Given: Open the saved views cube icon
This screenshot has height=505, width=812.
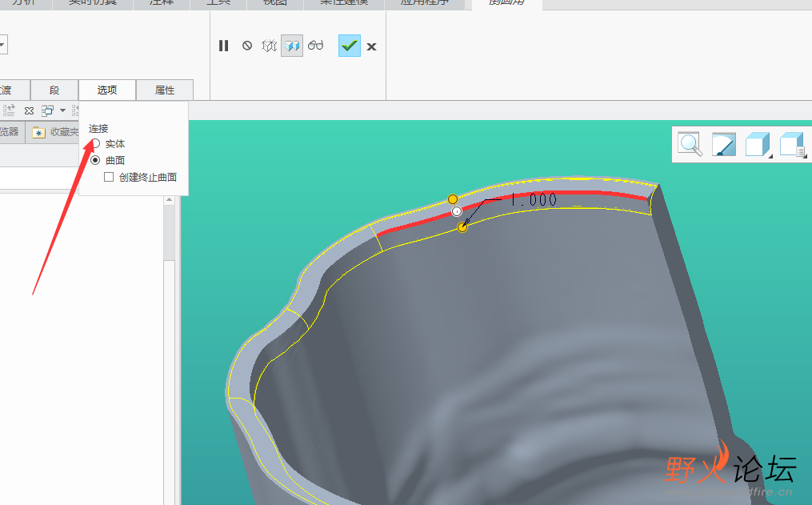Looking at the screenshot, I should (x=793, y=145).
